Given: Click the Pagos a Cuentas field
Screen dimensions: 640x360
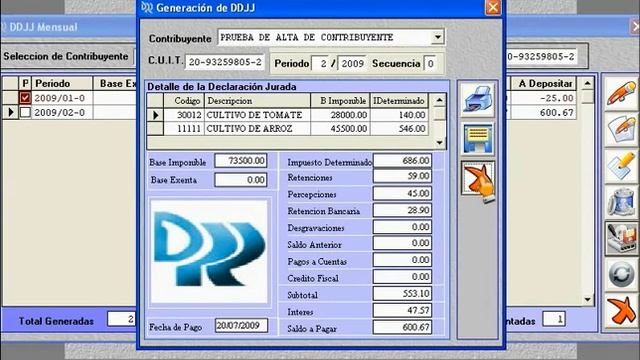Looking at the screenshot, I should coord(402,260).
